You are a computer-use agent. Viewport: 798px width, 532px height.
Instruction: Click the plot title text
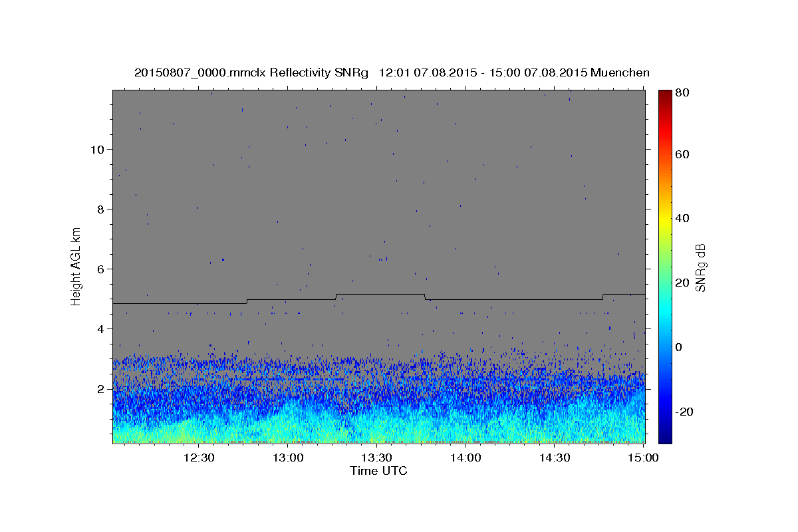click(392, 72)
